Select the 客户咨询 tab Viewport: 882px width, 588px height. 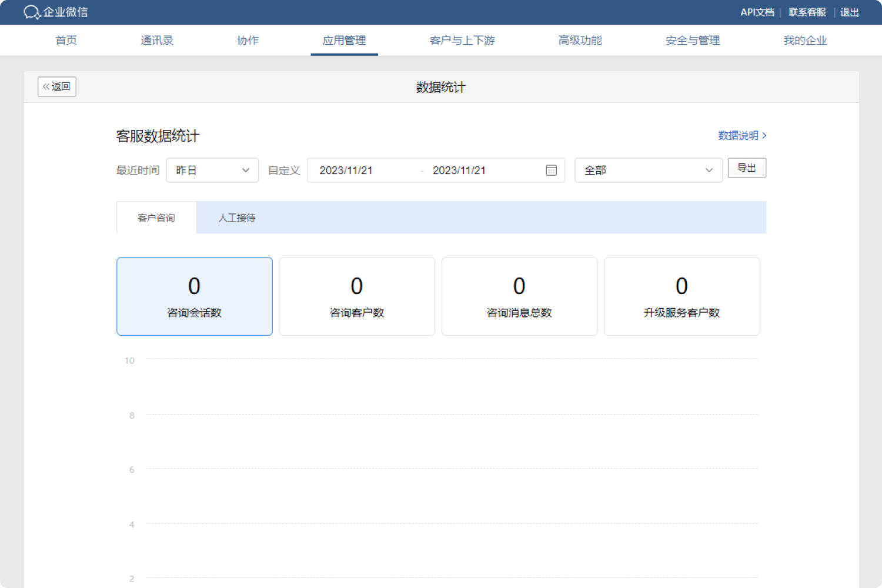point(156,218)
